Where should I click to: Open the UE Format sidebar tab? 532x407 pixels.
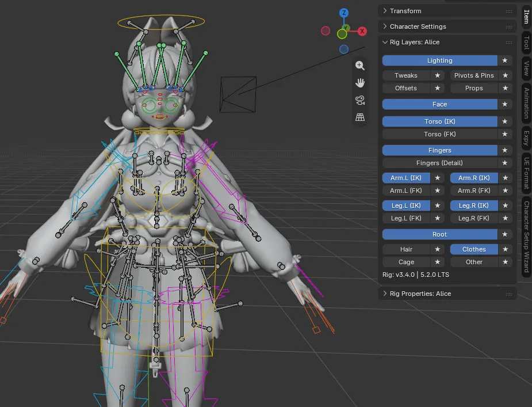click(527, 173)
